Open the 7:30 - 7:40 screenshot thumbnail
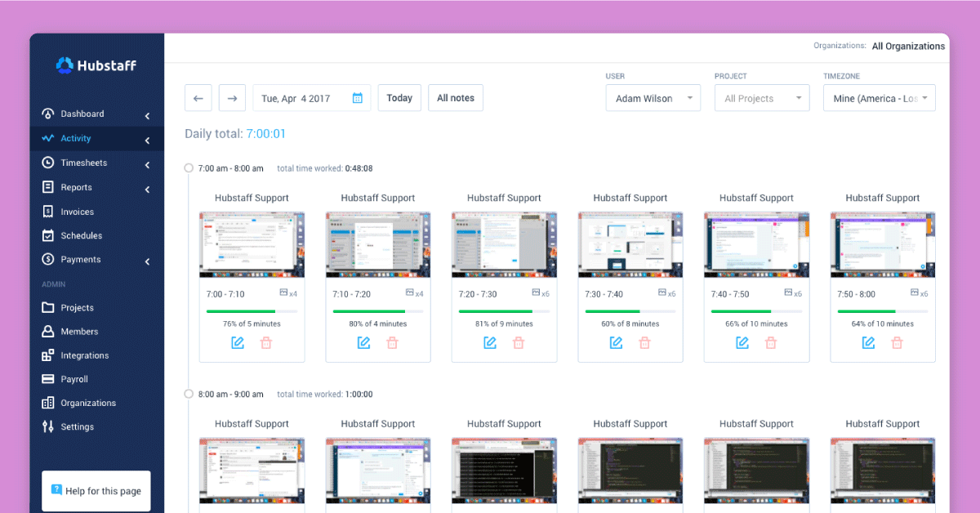980x513 pixels. coord(630,245)
